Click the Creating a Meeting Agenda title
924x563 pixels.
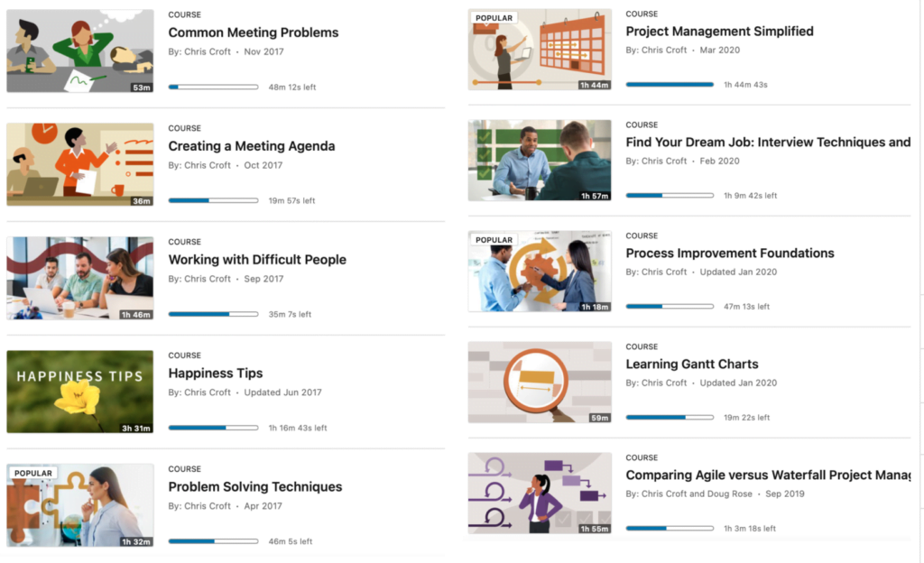(251, 146)
